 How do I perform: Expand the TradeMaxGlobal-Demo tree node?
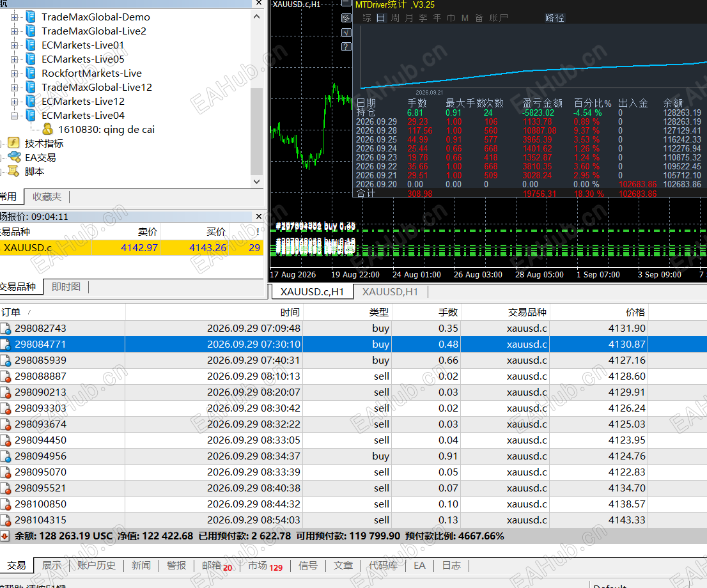point(15,17)
